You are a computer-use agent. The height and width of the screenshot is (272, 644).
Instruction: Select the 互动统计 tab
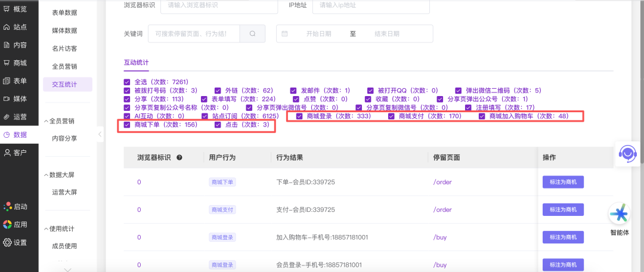[136, 63]
